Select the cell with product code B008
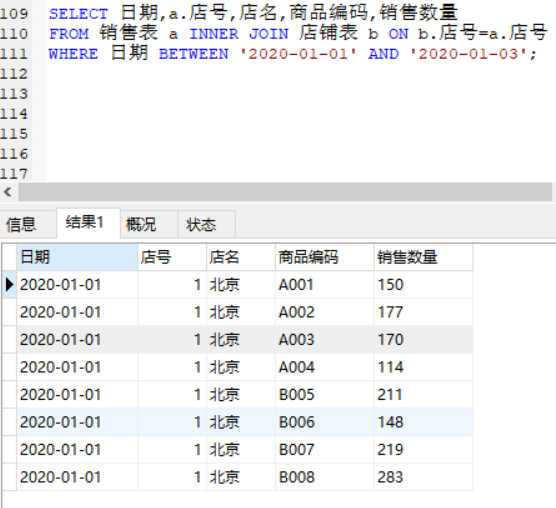 click(324, 477)
